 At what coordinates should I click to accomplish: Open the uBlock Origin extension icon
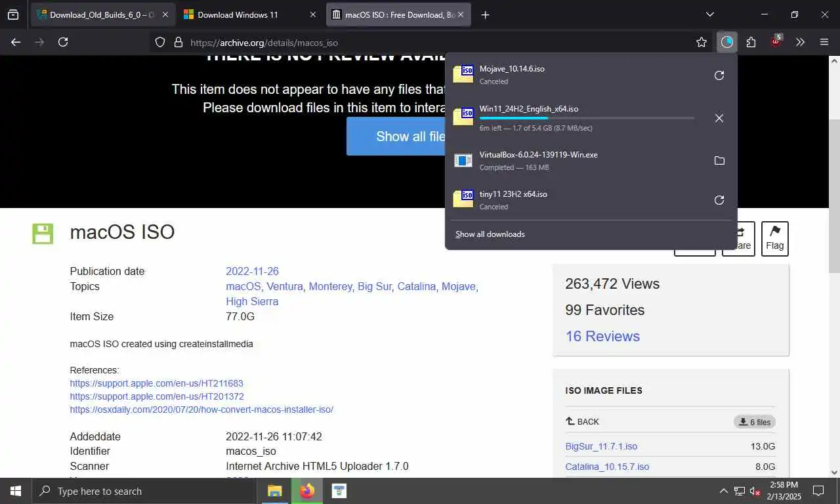(x=776, y=41)
